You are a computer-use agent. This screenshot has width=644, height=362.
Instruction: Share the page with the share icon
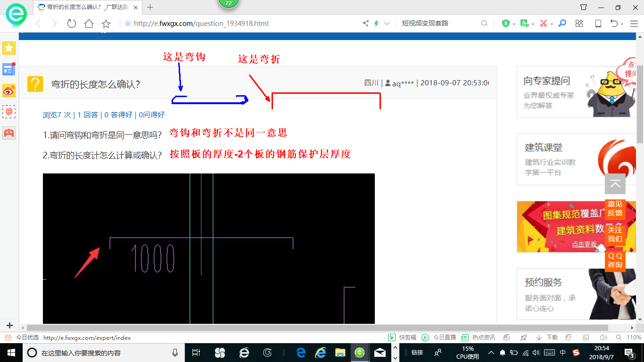(365, 24)
